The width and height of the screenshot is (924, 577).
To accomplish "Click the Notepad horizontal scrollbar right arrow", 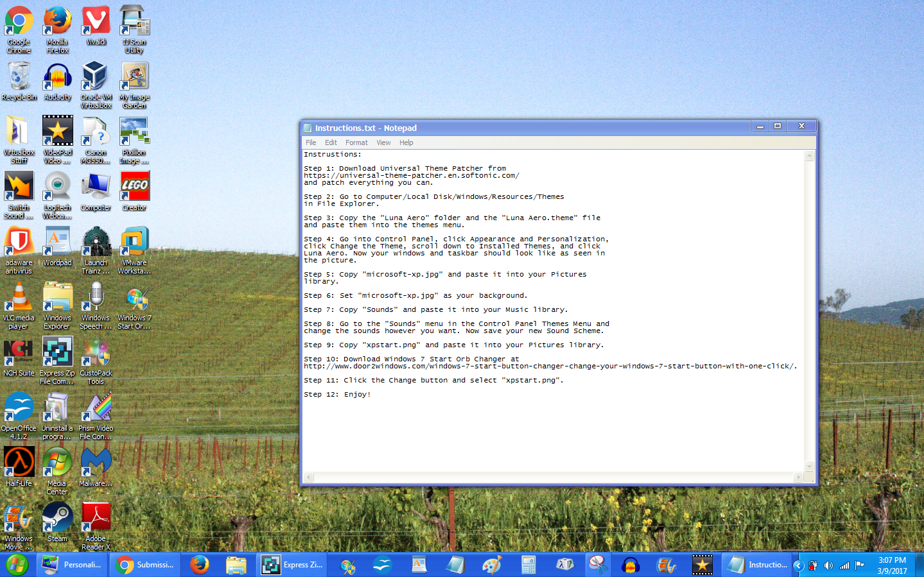I will pos(798,478).
